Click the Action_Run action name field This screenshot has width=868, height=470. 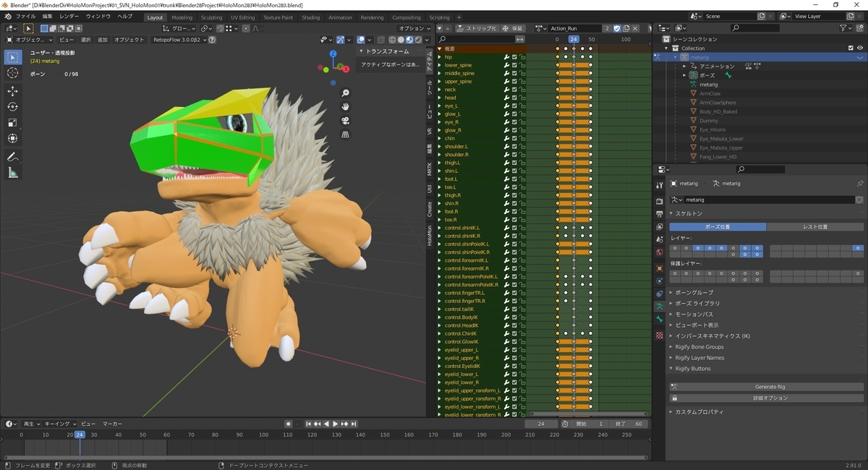tap(574, 28)
